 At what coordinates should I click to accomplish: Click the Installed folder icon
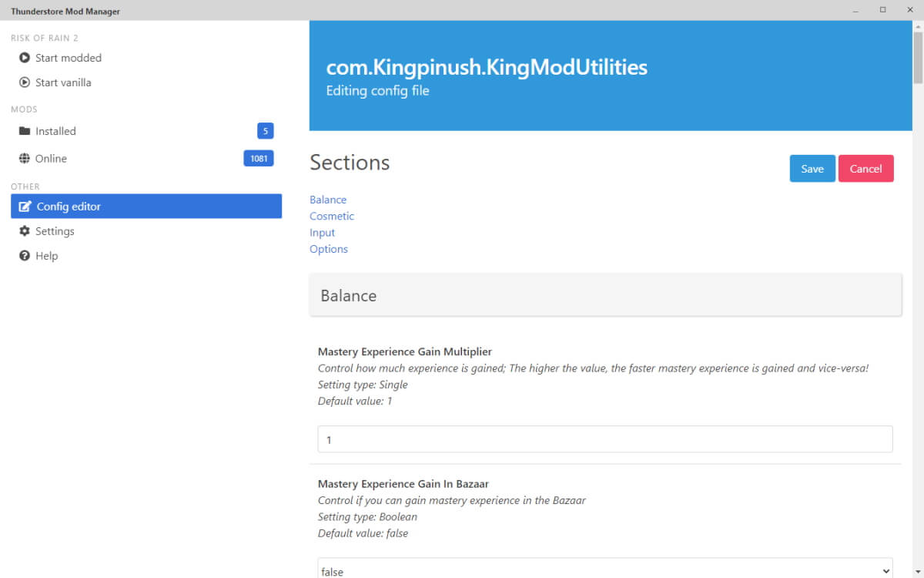(25, 131)
